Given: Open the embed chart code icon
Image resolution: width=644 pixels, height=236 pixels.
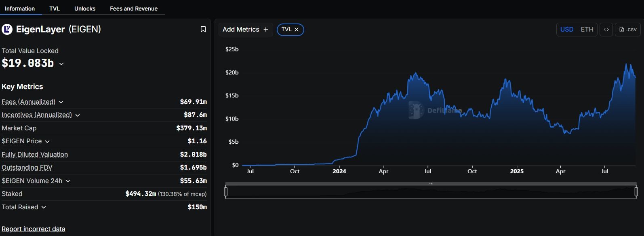Looking at the screenshot, I should coord(606,30).
